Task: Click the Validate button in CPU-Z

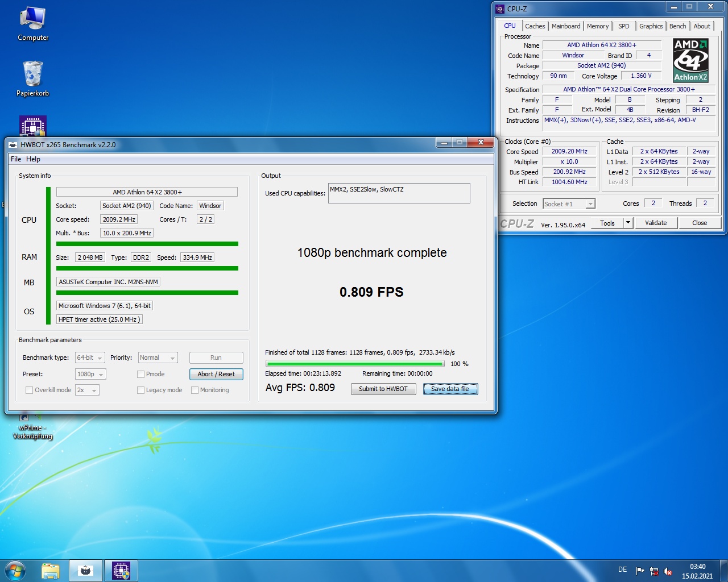Action: click(x=656, y=223)
